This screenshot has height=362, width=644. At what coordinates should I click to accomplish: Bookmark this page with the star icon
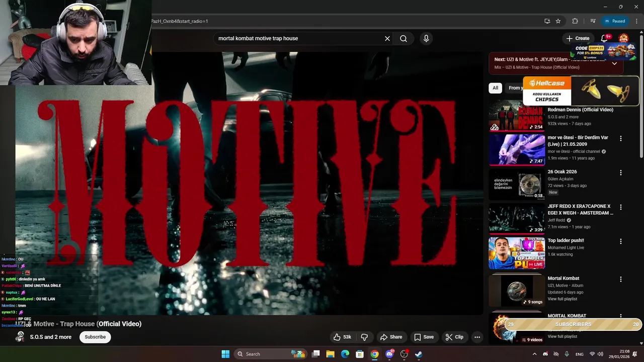[558, 21]
